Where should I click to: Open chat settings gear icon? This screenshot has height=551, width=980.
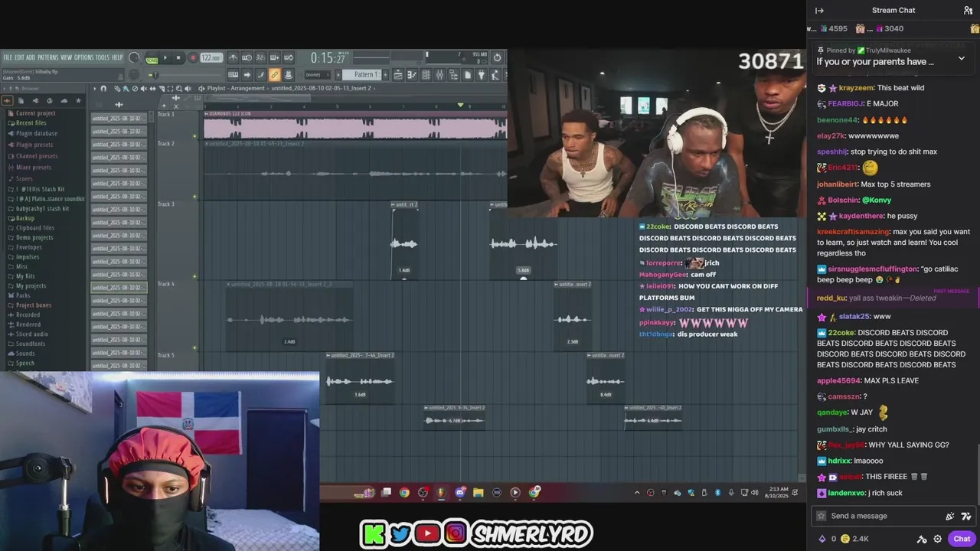pyautogui.click(x=937, y=539)
